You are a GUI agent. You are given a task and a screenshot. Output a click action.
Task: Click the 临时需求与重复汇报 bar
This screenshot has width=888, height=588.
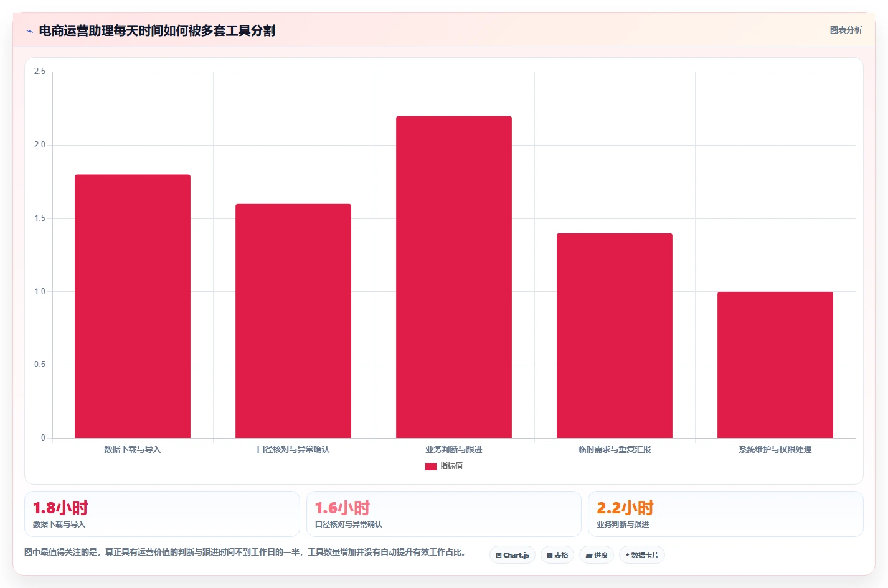(x=615, y=335)
